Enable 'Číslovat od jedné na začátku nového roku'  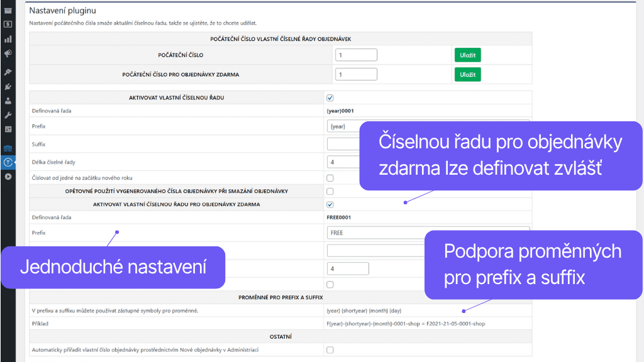tap(330, 178)
